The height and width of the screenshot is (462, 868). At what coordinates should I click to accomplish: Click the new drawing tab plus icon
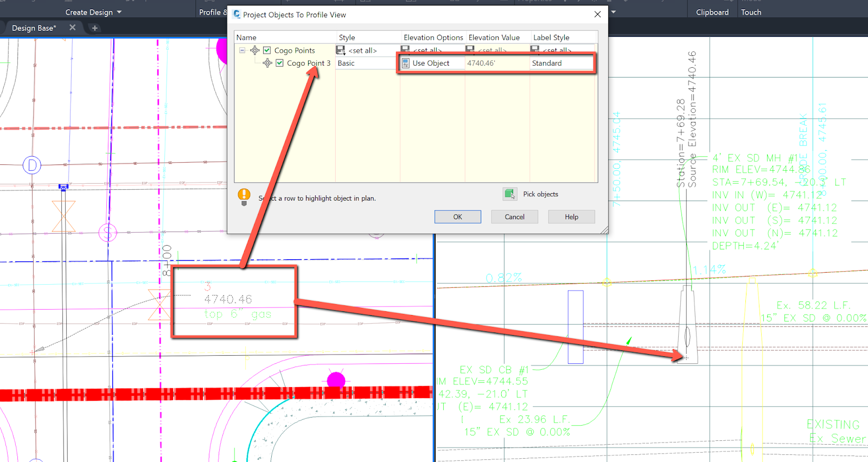(95, 28)
